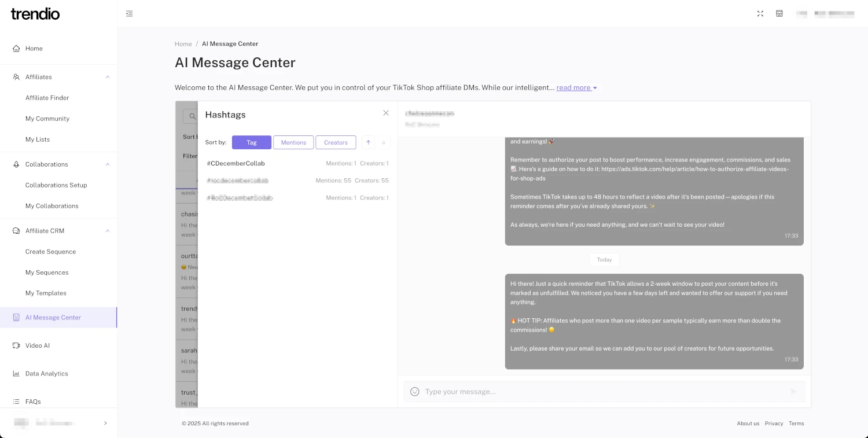Click the send message arrow icon
The width and height of the screenshot is (868, 438).
793,392
